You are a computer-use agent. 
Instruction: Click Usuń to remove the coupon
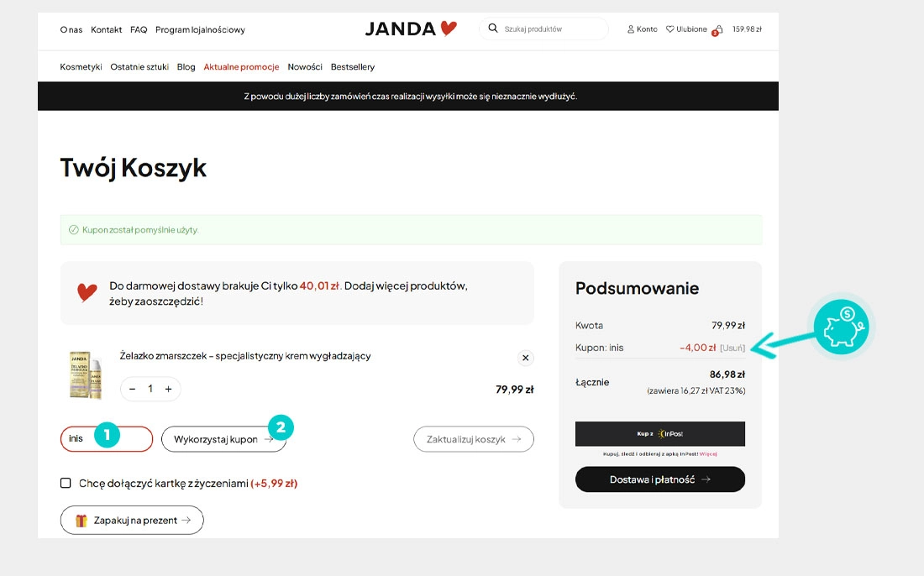pyautogui.click(x=732, y=348)
